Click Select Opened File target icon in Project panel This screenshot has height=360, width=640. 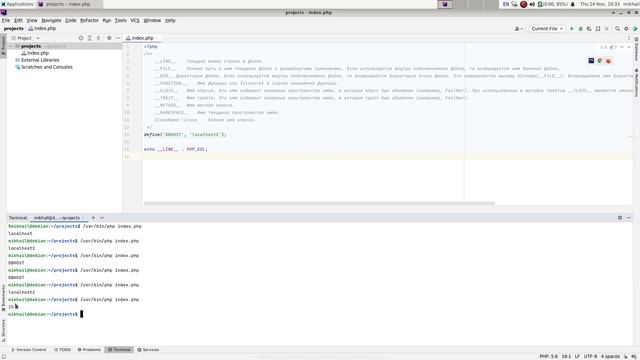click(x=81, y=38)
